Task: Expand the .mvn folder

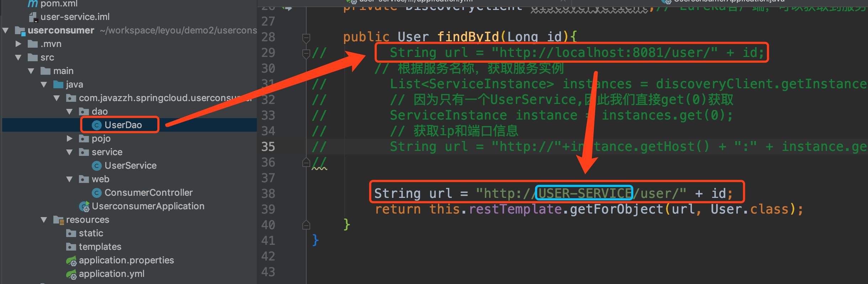Action: click(18, 44)
